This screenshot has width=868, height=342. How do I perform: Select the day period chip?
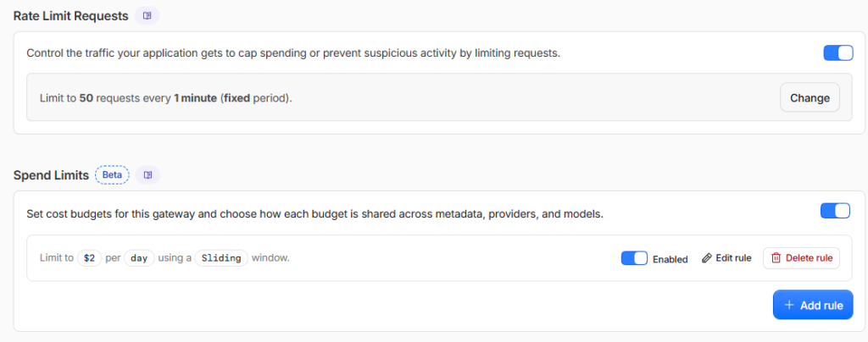pyautogui.click(x=139, y=258)
